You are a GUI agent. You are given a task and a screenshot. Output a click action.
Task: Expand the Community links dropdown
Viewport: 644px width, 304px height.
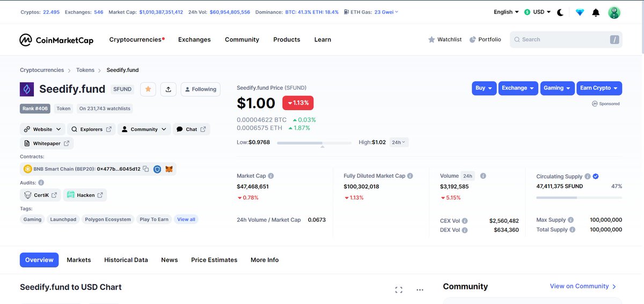tap(144, 129)
